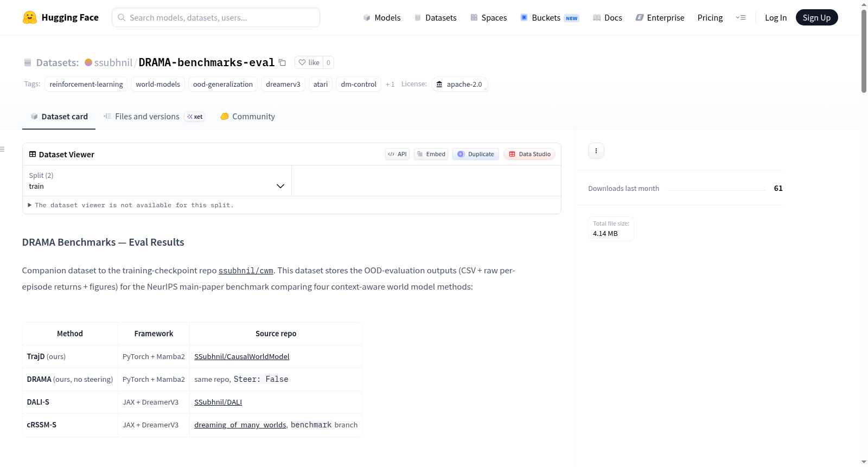Open the dreaming_of_many_worlds link
This screenshot has height=467, width=868.
point(240,425)
